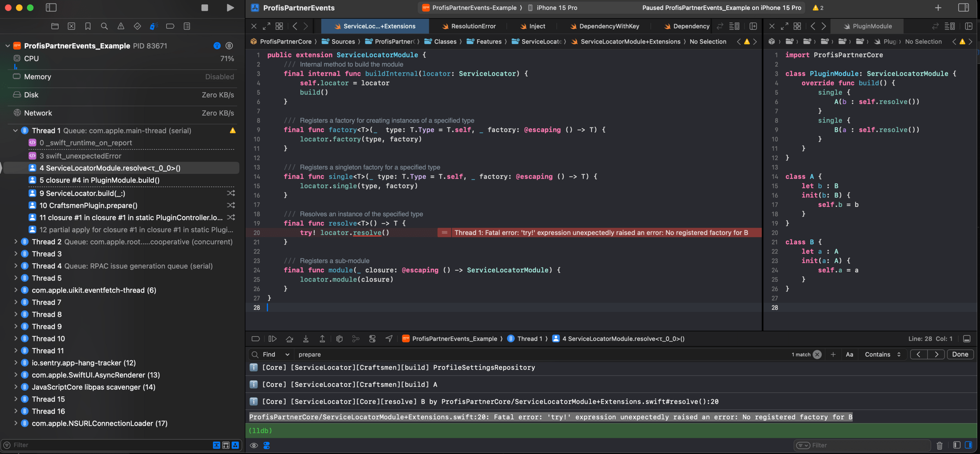Clear the console with trash icon
The height and width of the screenshot is (454, 980).
click(940, 445)
